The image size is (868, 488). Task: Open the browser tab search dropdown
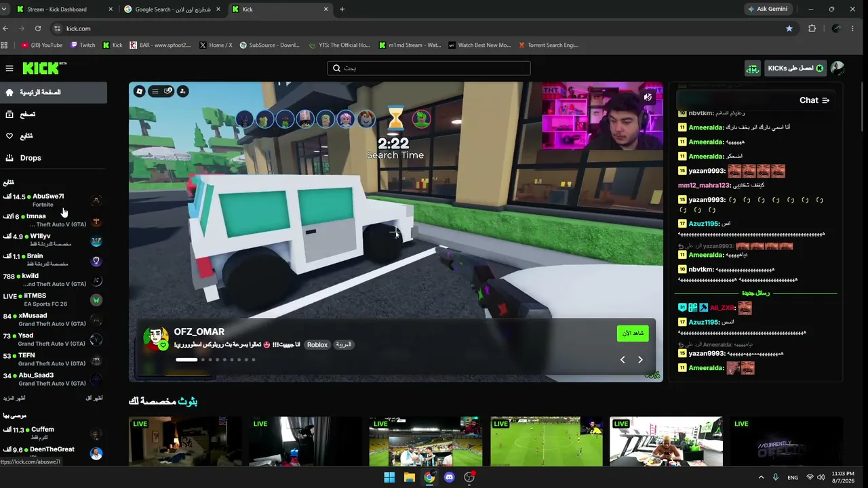click(5, 9)
